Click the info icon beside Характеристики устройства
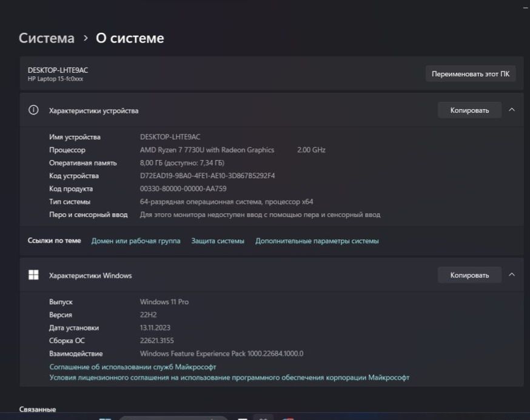Screen dimensions: 530x420 coord(33,110)
